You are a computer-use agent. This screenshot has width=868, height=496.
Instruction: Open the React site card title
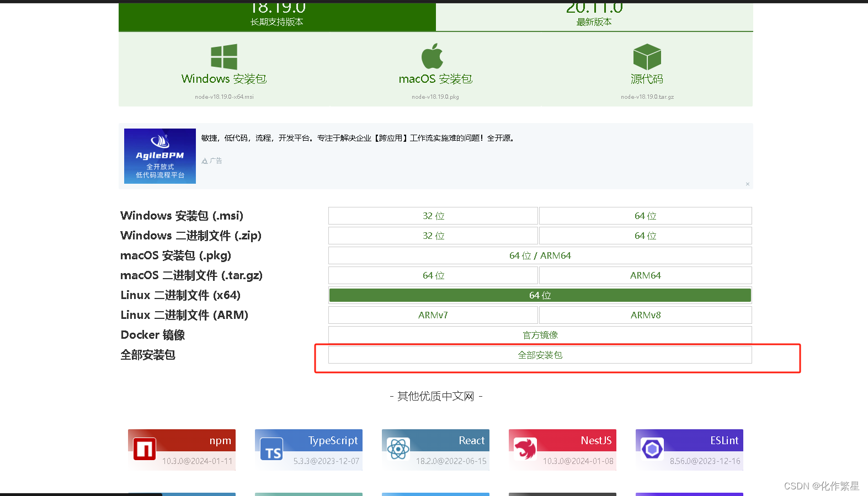pyautogui.click(x=472, y=441)
